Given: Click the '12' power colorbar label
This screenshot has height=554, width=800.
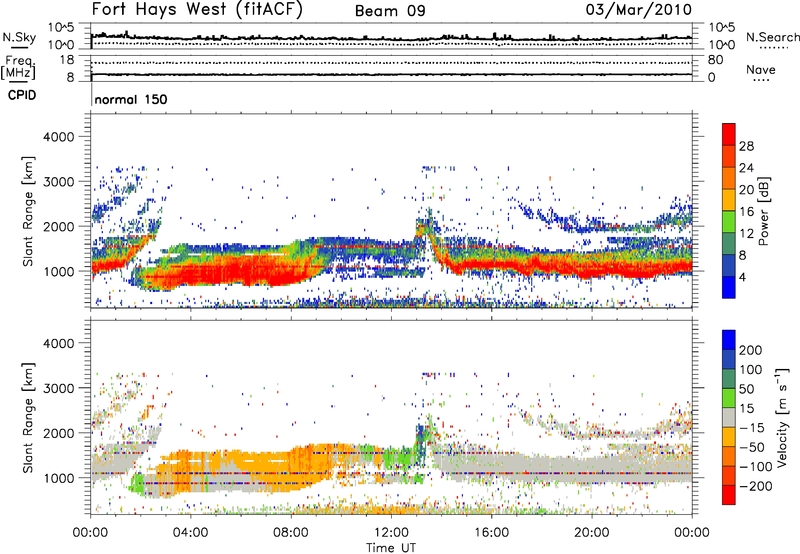Looking at the screenshot, I should coord(746,234).
